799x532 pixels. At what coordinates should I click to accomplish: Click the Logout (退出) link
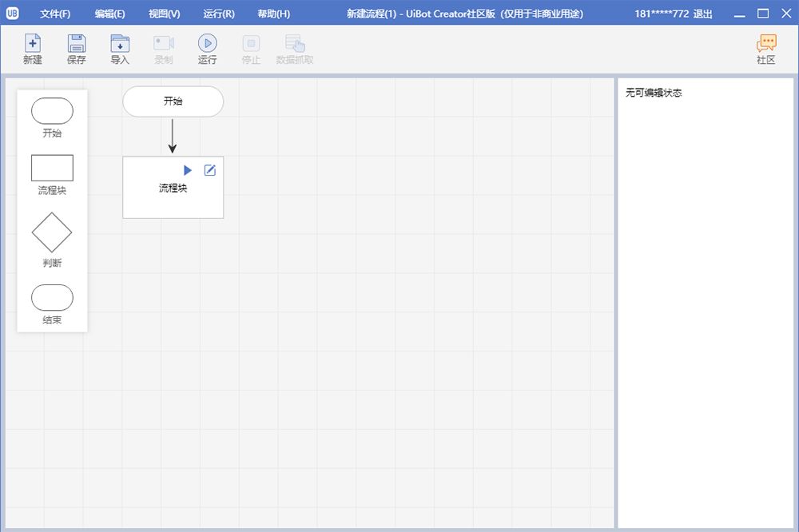702,14
